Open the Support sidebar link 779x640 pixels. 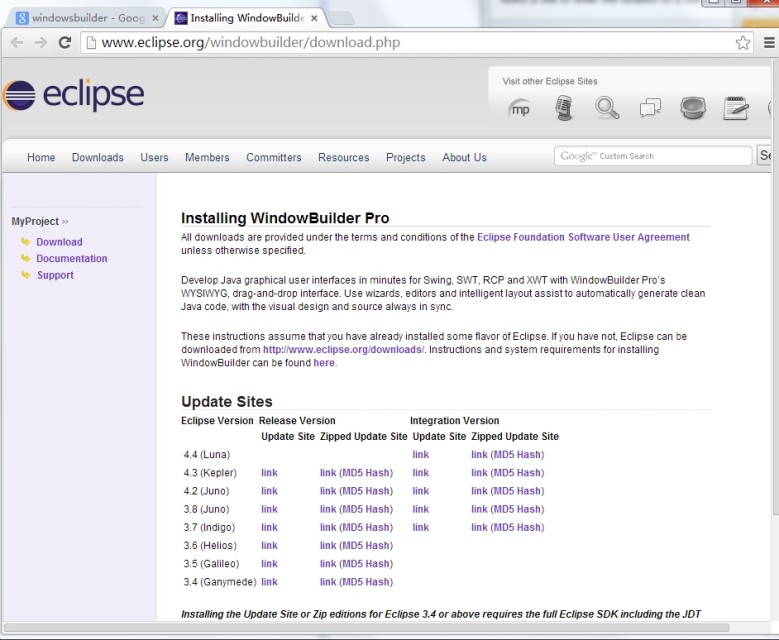coord(55,275)
